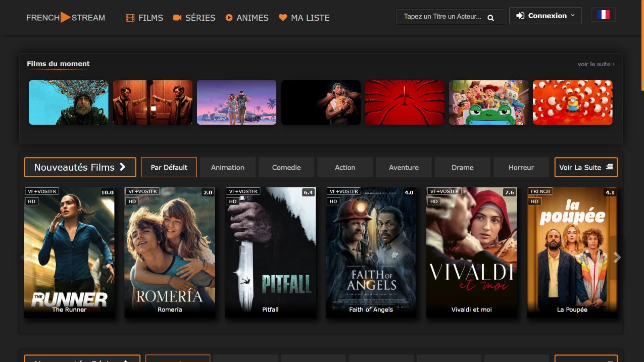Screen dimensions: 644x362
Task: Open the dark thumbnail with man holding dog
Action: point(321,102)
